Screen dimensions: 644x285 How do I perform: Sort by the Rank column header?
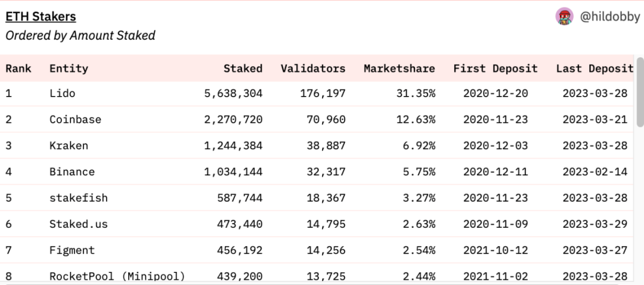18,69
